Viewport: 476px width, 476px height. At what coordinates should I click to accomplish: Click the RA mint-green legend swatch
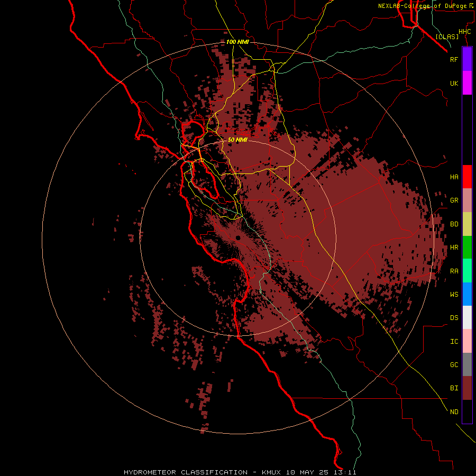(467, 271)
